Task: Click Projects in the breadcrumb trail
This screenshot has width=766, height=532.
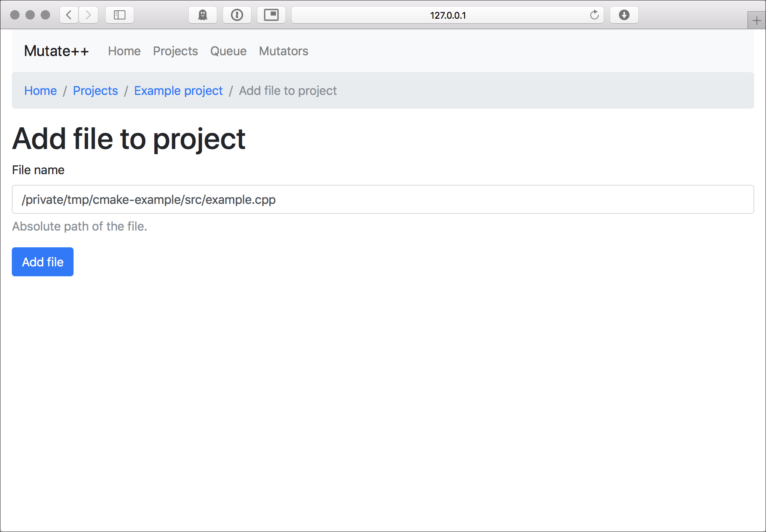Action: tap(95, 91)
